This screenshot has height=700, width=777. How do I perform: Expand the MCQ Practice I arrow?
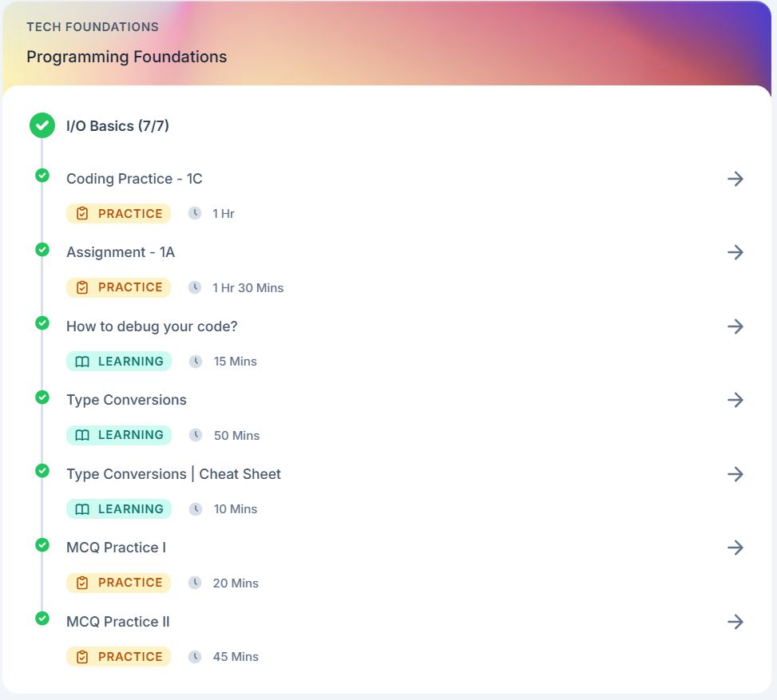pos(735,548)
